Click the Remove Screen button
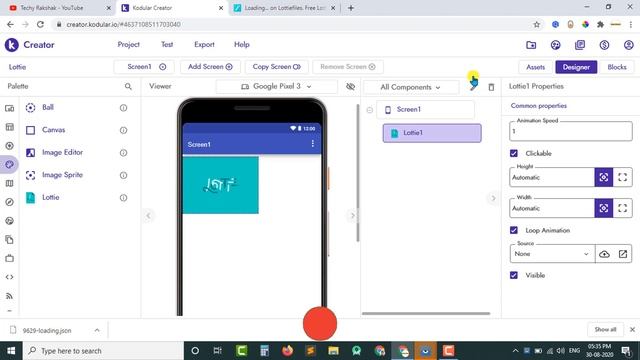Image resolution: width=640 pixels, height=360 pixels. [348, 67]
